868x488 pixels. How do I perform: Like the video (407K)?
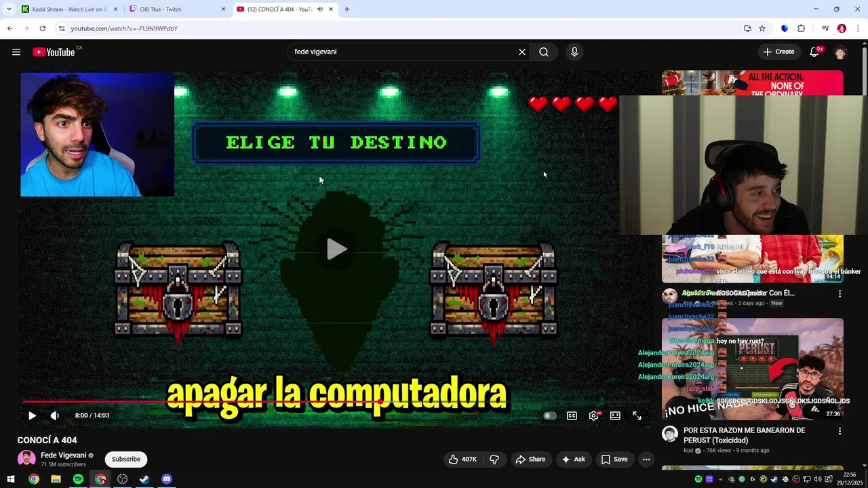462,460
